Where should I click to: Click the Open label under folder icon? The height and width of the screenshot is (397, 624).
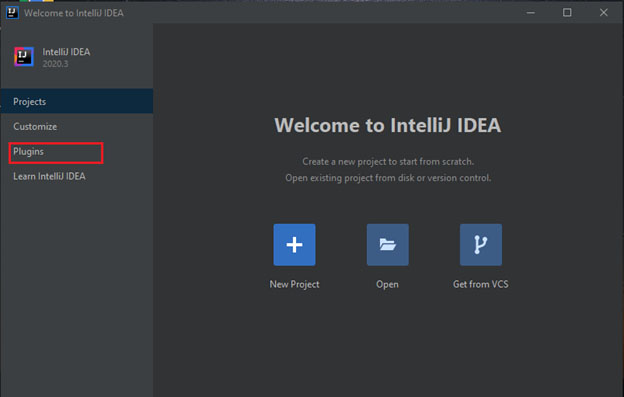[387, 284]
